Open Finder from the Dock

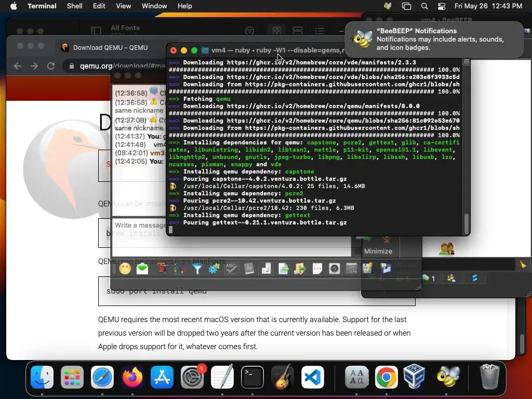tap(42, 377)
